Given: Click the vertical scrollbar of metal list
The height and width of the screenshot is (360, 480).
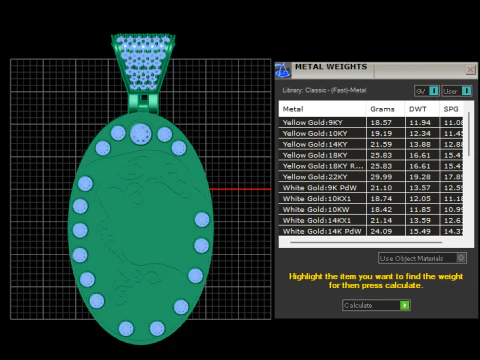Looking at the screenshot, I should (469, 134).
